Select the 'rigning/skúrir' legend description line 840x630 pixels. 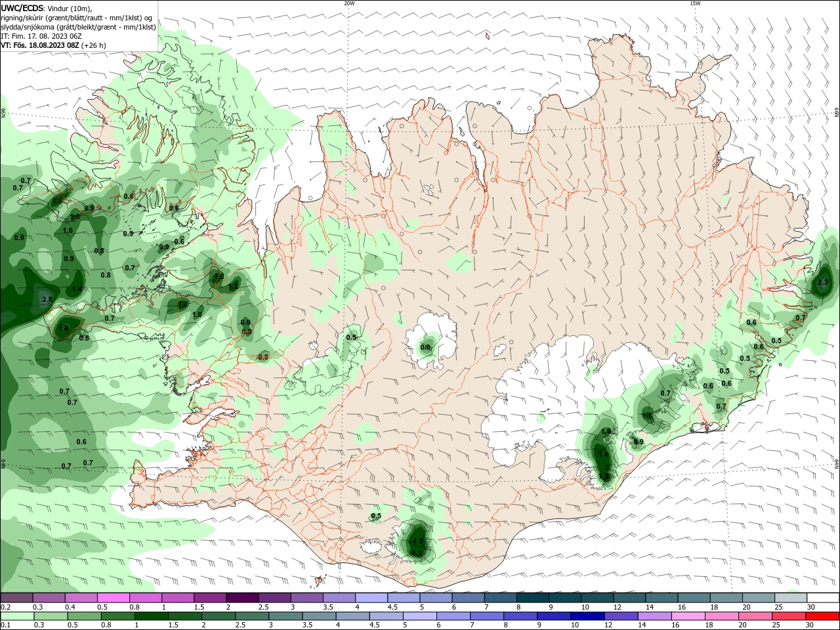77,18
